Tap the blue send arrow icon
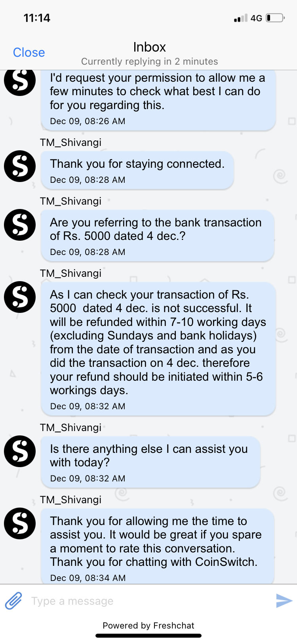The width and height of the screenshot is (297, 644). coord(284,600)
